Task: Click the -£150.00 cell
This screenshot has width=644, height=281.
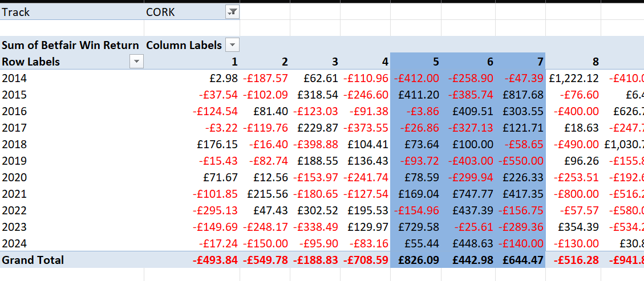Action: click(265, 243)
